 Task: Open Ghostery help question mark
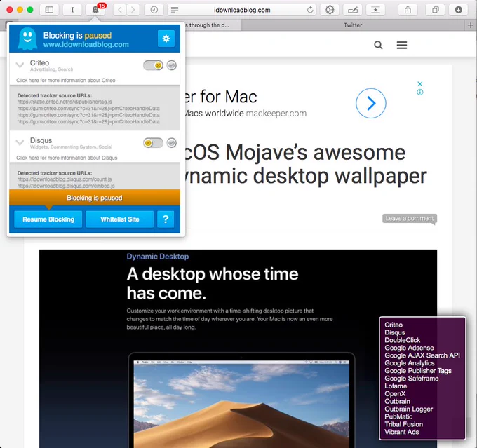[x=166, y=219]
